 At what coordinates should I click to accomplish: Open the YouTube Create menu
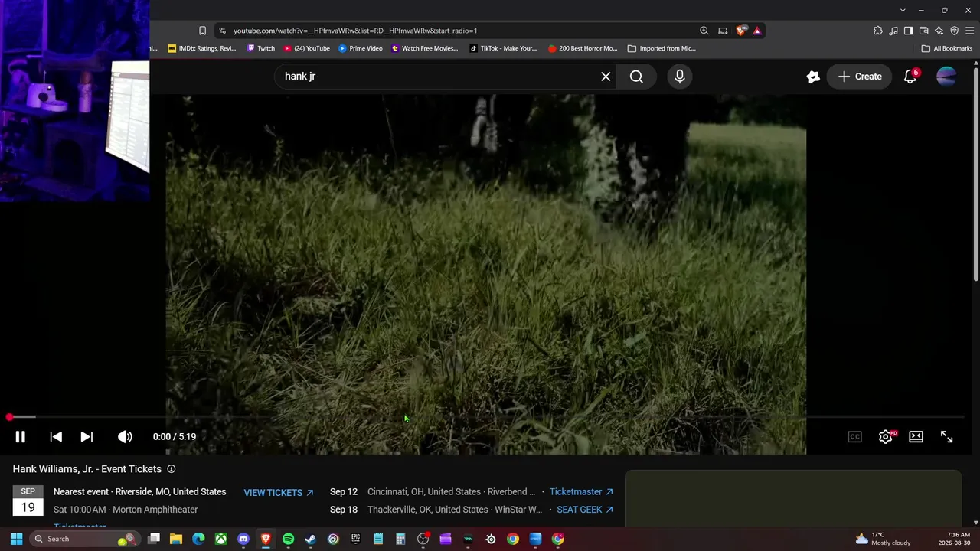coord(860,77)
